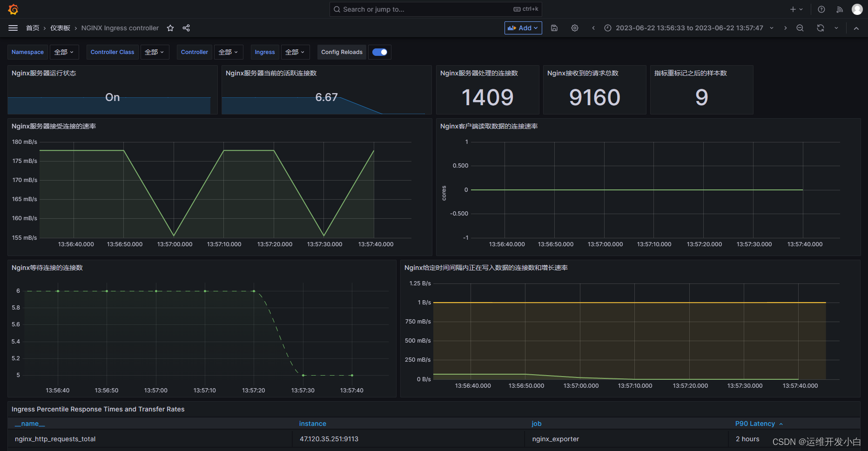Click NGINX Ingress controller breadcrumb title
868x451 pixels.
coord(120,28)
